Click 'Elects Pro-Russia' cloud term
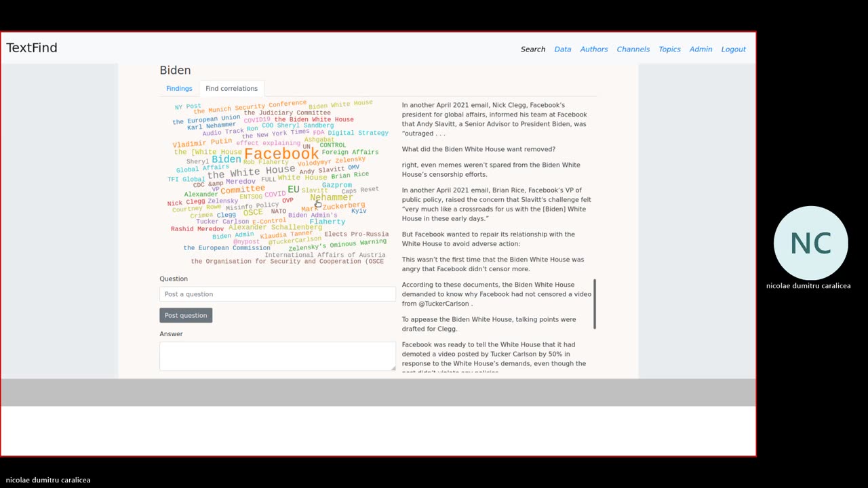The image size is (868, 488). click(x=356, y=234)
